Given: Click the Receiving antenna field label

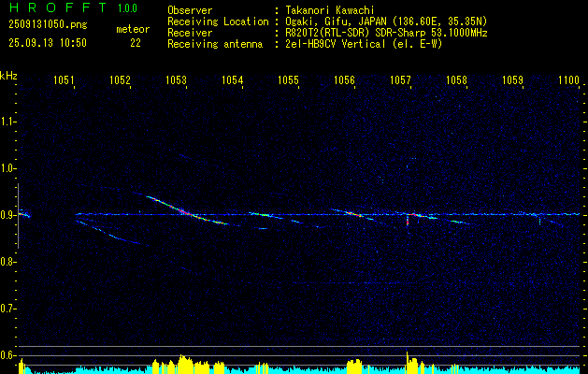Looking at the screenshot, I should click(215, 44).
